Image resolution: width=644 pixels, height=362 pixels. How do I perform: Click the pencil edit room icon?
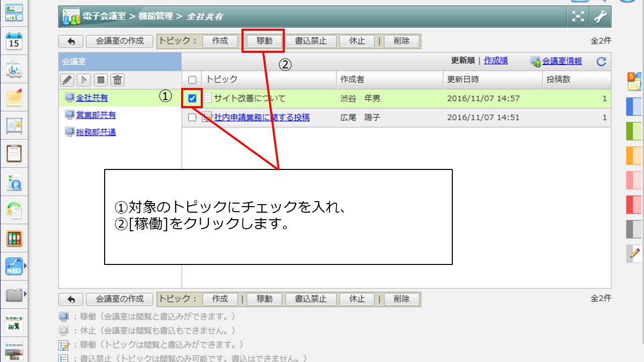pos(67,80)
